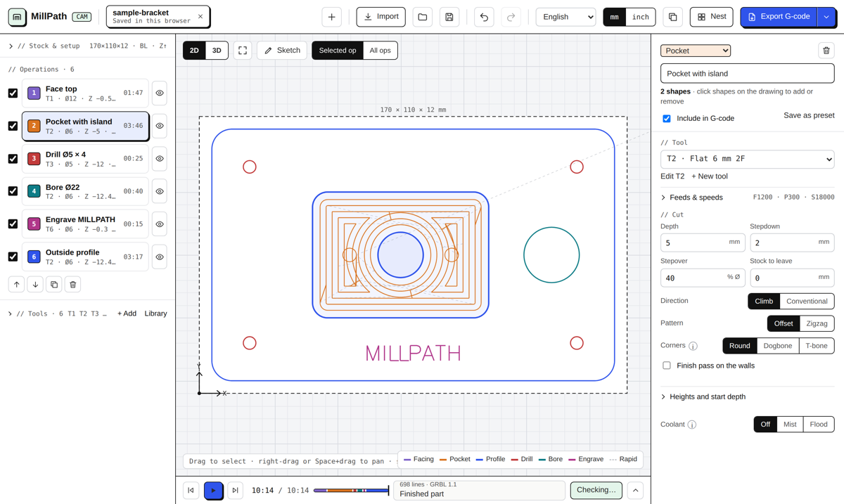Switch to 3D view

[217, 51]
